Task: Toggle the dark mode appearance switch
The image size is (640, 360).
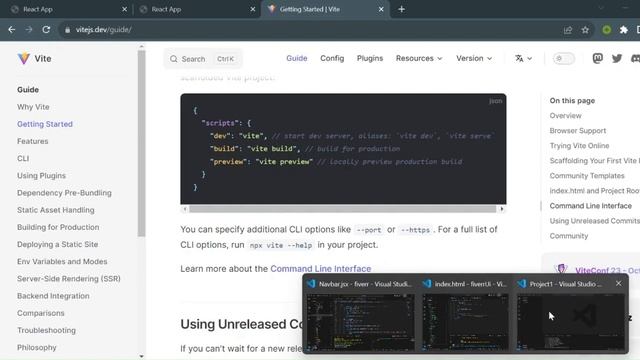Action: [564, 58]
